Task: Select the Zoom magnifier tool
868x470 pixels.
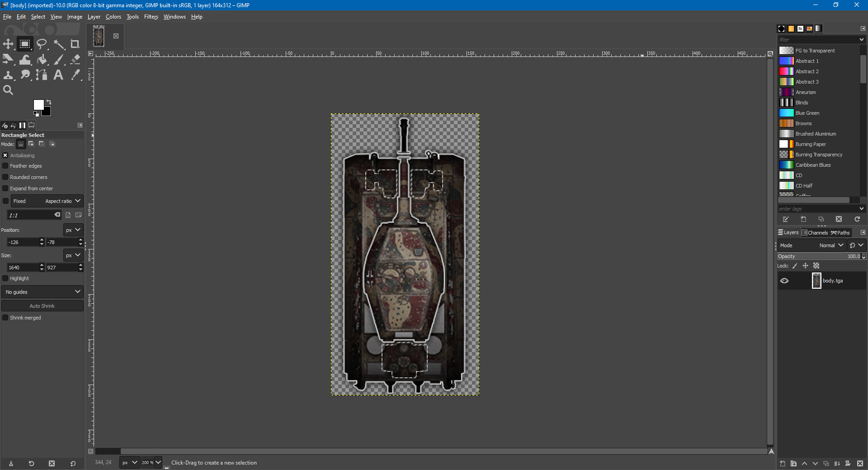Action: 8,90
